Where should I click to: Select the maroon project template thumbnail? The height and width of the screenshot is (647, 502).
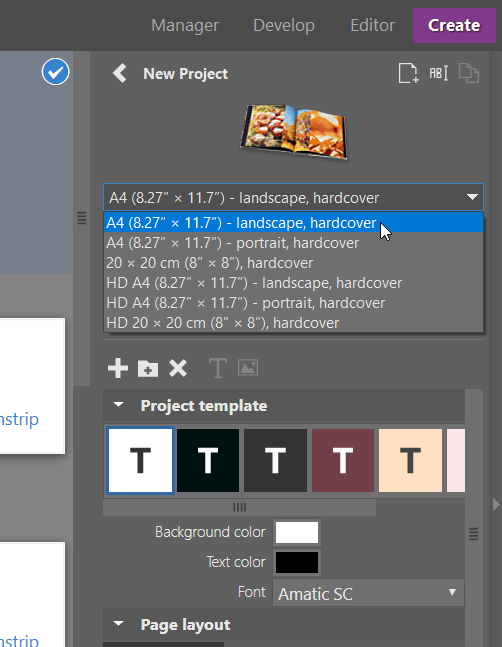pyautogui.click(x=343, y=460)
